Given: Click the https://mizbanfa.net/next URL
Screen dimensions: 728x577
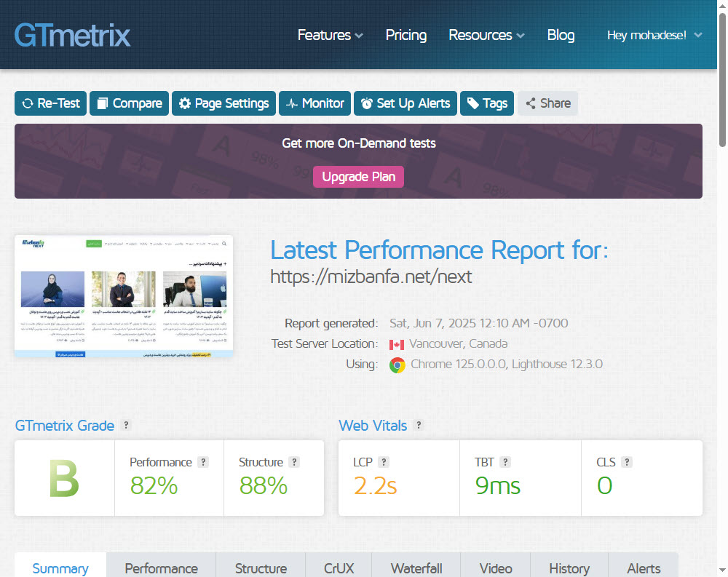Looking at the screenshot, I should point(371,277).
